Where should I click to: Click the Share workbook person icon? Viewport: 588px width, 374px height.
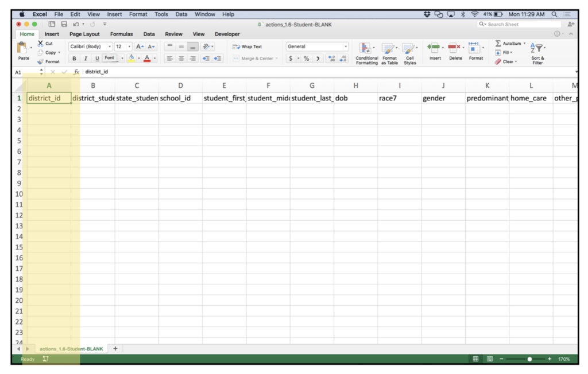tap(571, 24)
